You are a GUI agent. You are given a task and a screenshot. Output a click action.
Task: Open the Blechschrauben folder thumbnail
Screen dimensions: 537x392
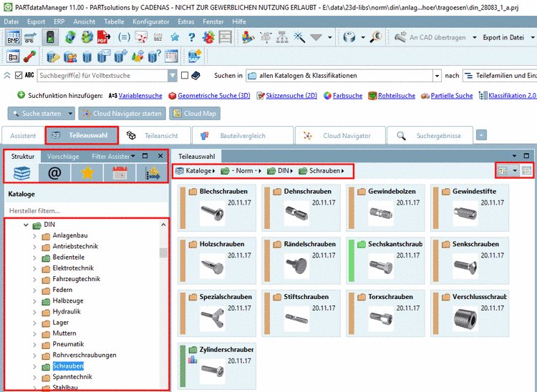click(216, 208)
